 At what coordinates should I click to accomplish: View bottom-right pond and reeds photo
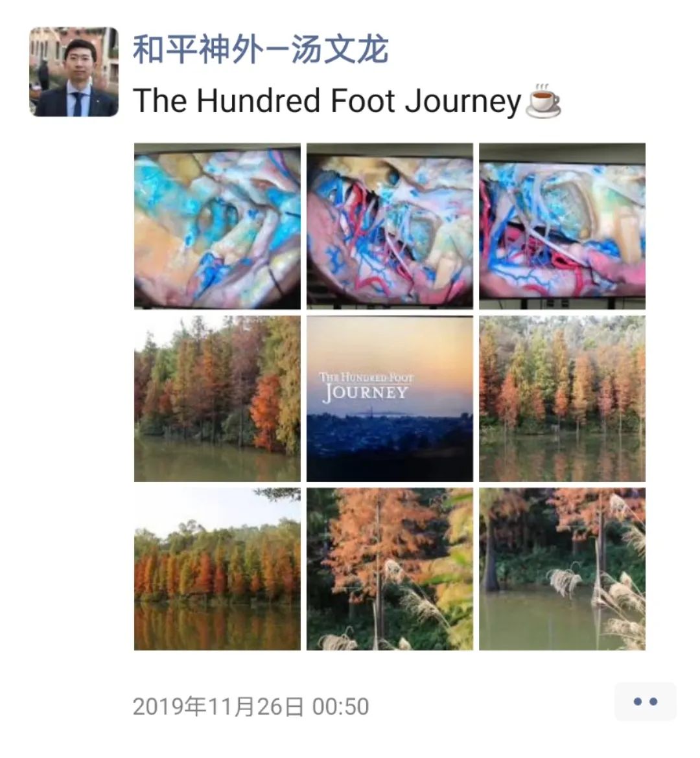[562, 569]
